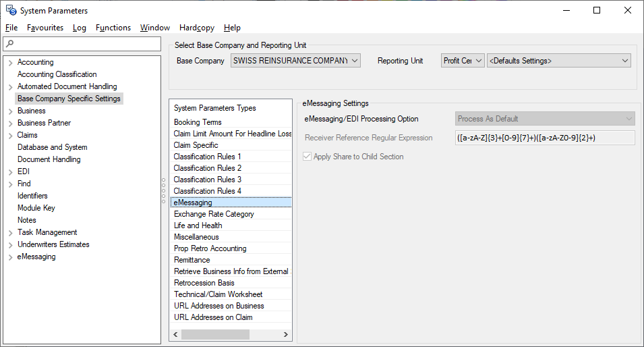The height and width of the screenshot is (347, 644).
Task: Open the Favourites menu
Action: pos(45,28)
